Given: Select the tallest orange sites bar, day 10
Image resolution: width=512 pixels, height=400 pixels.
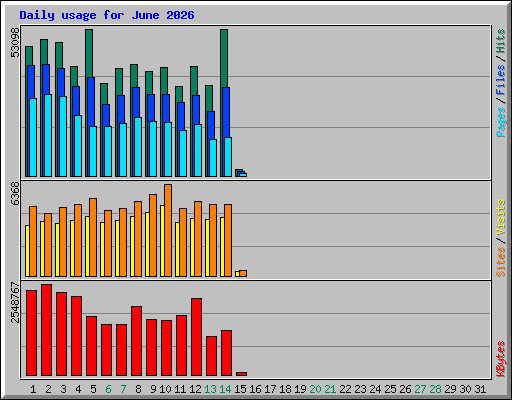Looking at the screenshot, I should pyautogui.click(x=168, y=230).
